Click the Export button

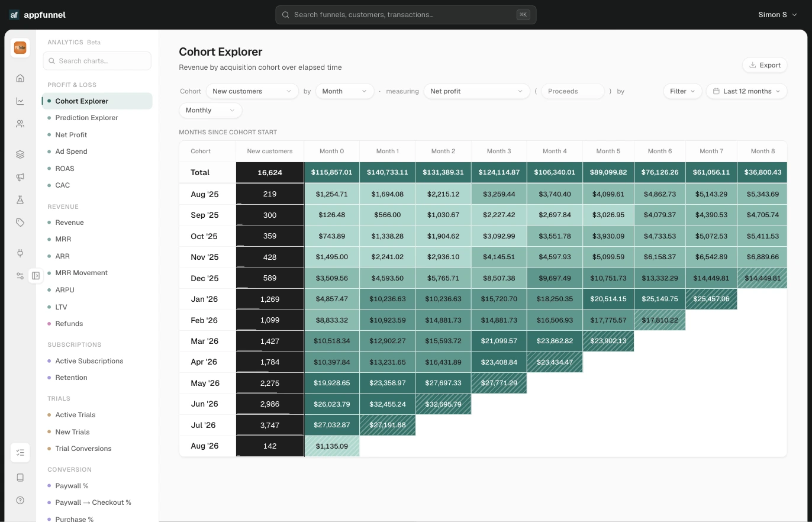[x=765, y=65]
